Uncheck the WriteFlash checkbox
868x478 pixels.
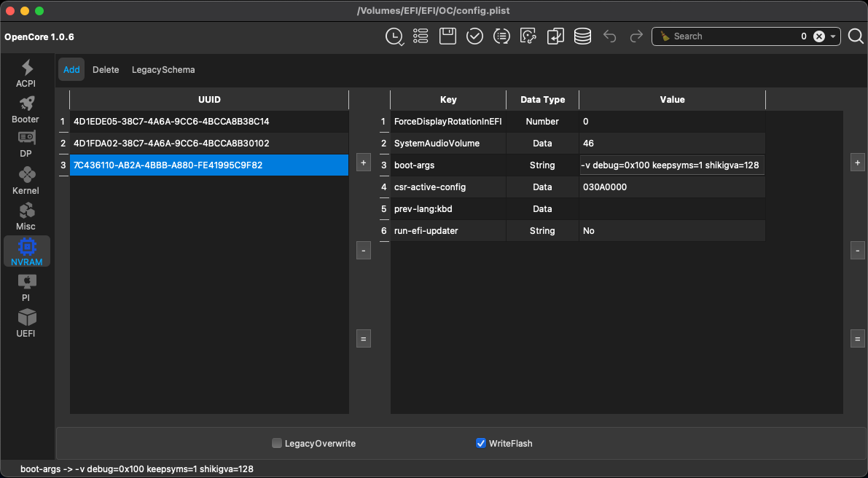click(x=481, y=443)
